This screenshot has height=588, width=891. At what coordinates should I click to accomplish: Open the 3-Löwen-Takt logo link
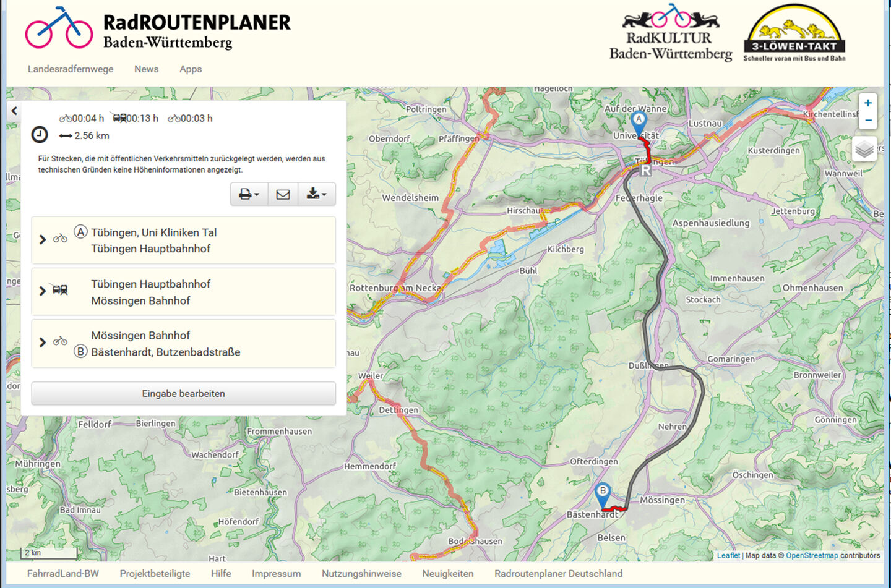tap(794, 34)
